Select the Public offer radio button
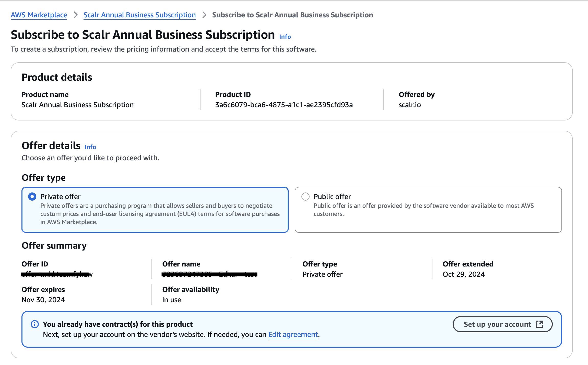588x365 pixels. [305, 197]
